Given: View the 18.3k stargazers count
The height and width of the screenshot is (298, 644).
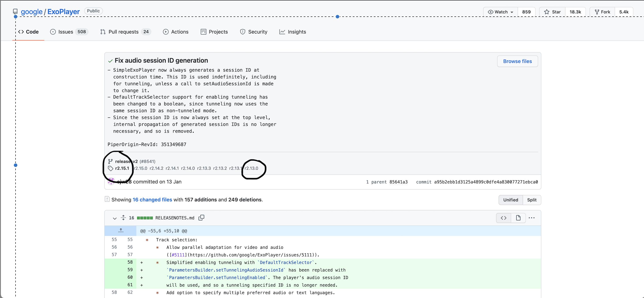Looking at the screenshot, I should (x=575, y=12).
